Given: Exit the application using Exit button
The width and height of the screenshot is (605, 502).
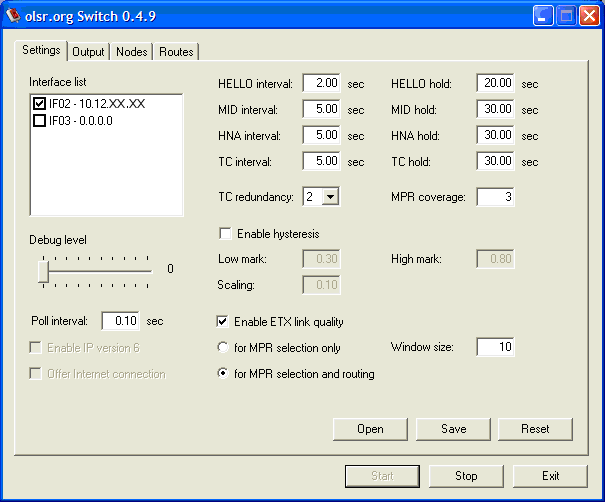Looking at the screenshot, I should tap(550, 476).
